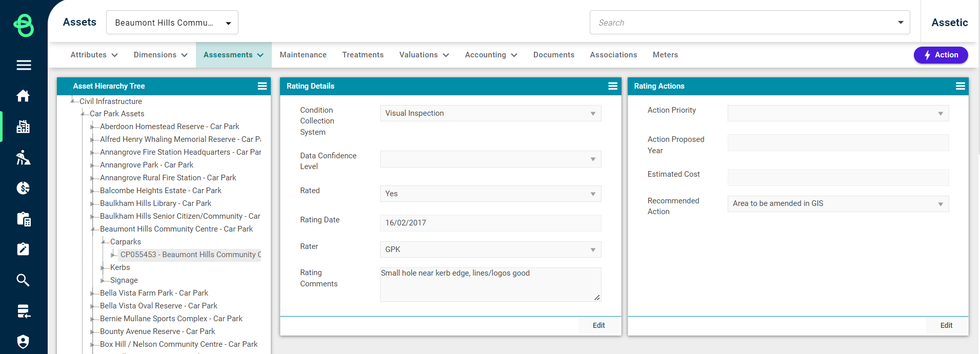Select Bounty Avenue Reserve - Car Park
The image size is (980, 354).
pyautogui.click(x=157, y=331)
